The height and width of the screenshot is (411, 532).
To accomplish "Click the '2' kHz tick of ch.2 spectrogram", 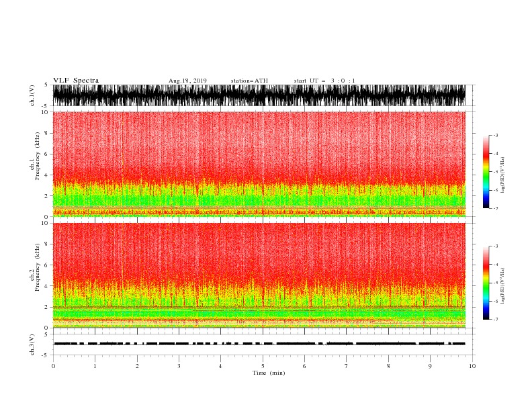I will pos(46,307).
